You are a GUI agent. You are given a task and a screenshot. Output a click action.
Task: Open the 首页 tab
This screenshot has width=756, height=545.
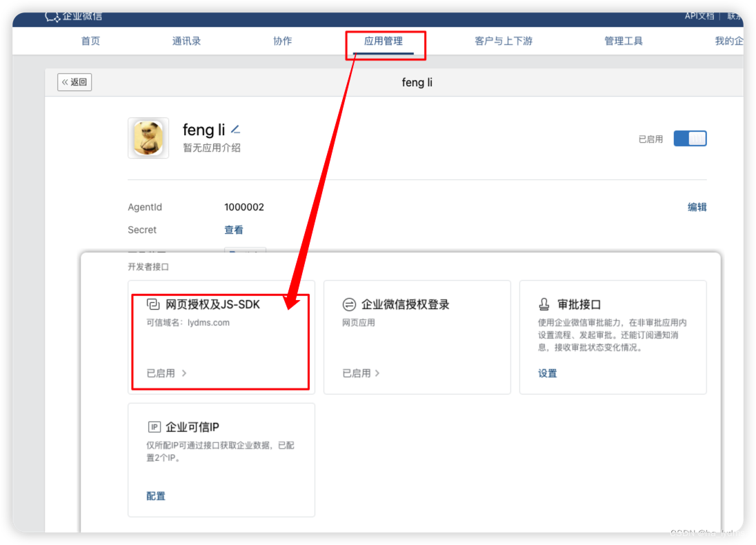point(90,41)
